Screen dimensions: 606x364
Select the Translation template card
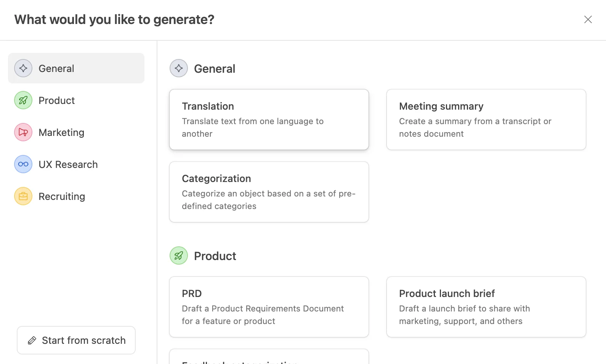[x=269, y=120]
